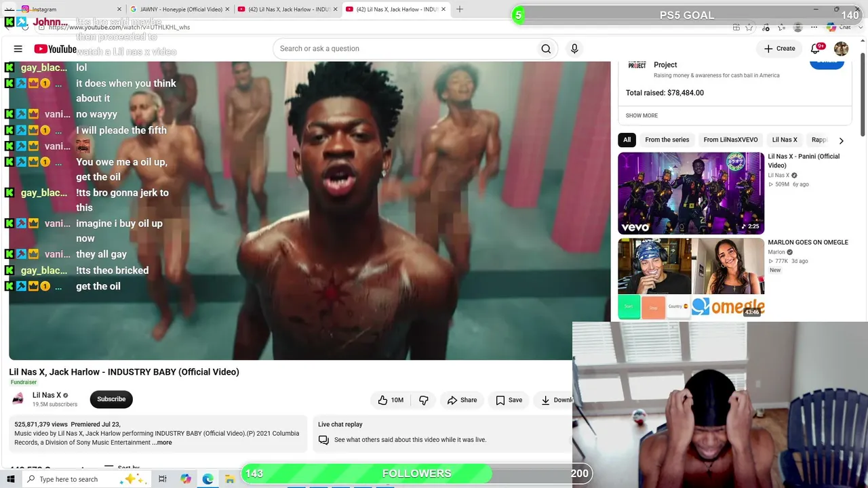
Task: Open the MARLON GOES ON OMEGLE title
Action: pyautogui.click(x=808, y=243)
